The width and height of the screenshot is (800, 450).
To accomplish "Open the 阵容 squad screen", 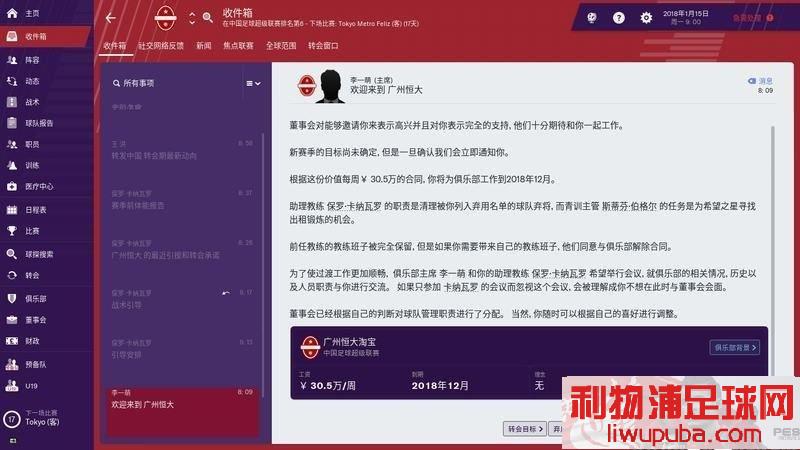I will (31, 60).
